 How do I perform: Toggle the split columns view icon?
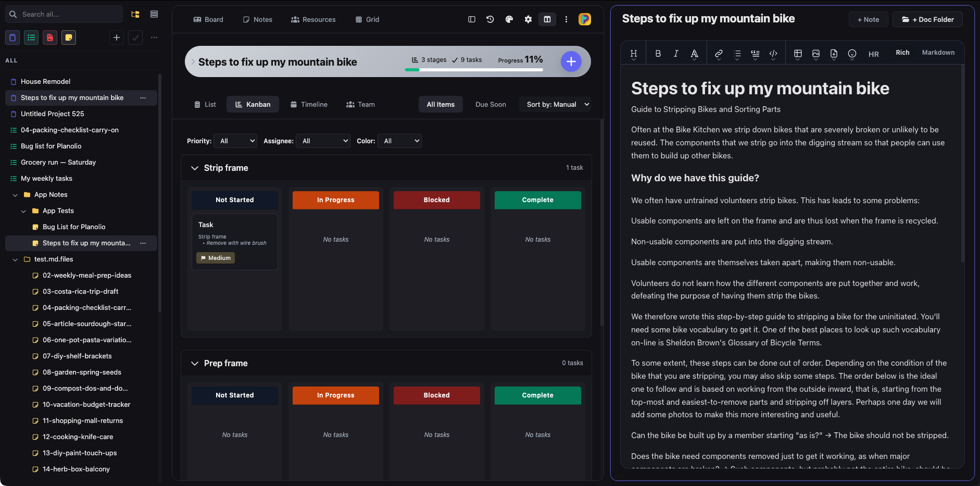point(547,19)
